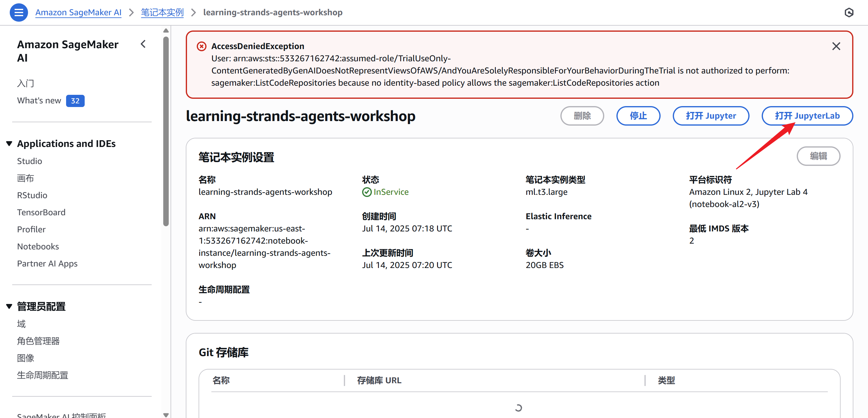Sort Git table by 存储库 URL column
Image resolution: width=868 pixels, height=418 pixels.
[x=379, y=380]
